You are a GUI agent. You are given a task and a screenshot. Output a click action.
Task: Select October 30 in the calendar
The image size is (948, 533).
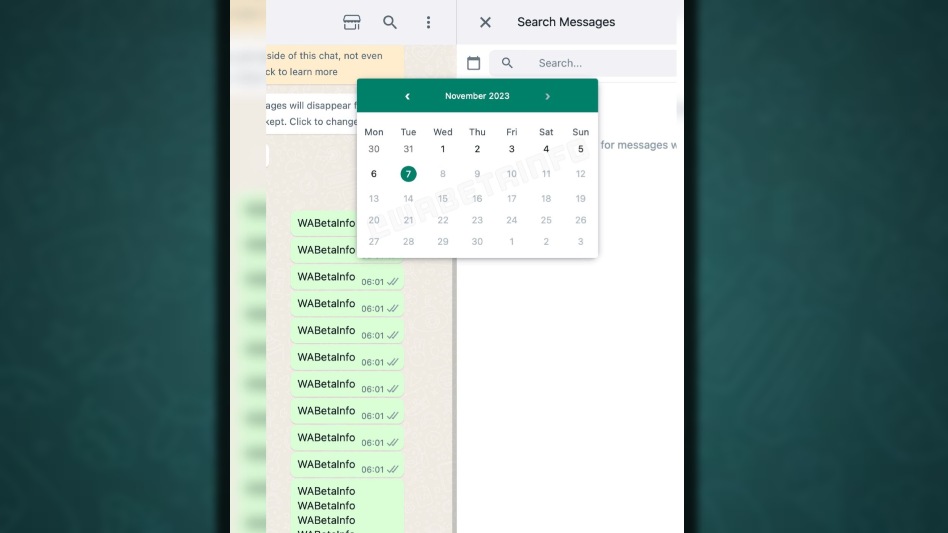pos(374,149)
